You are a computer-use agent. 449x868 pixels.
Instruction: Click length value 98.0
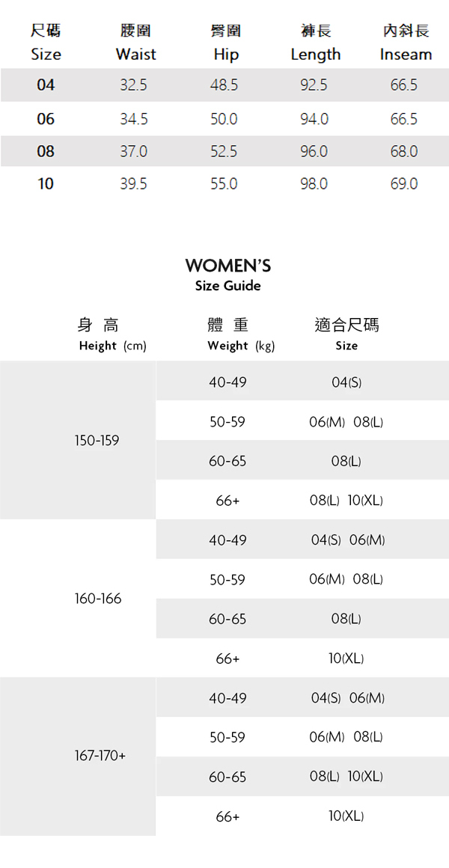314,184
